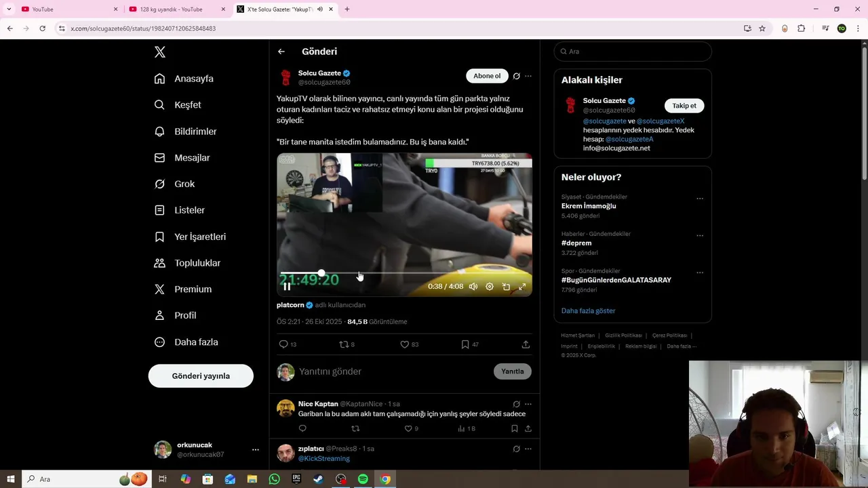The image size is (868, 488).
Task: Click the Windows Start button
Action: pyautogui.click(x=10, y=479)
